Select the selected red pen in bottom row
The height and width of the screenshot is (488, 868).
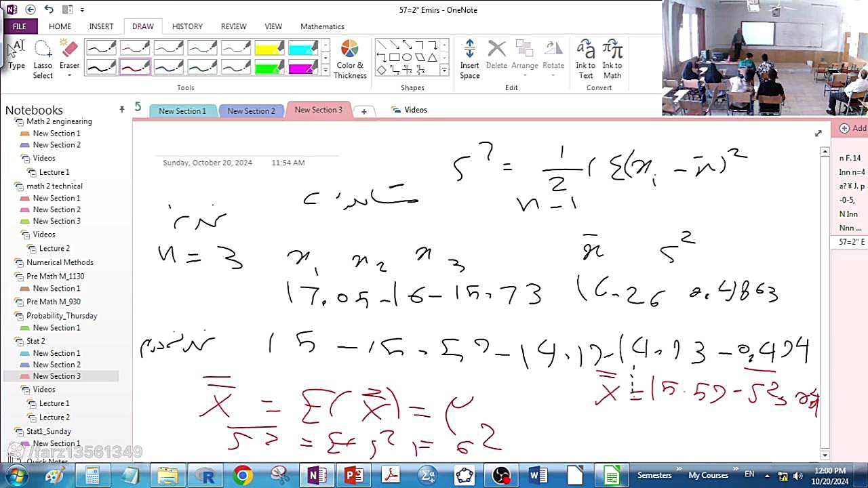135,67
